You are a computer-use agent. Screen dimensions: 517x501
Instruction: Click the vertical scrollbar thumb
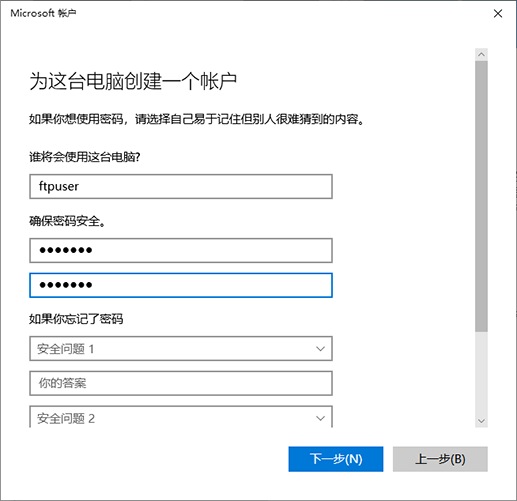(x=481, y=196)
